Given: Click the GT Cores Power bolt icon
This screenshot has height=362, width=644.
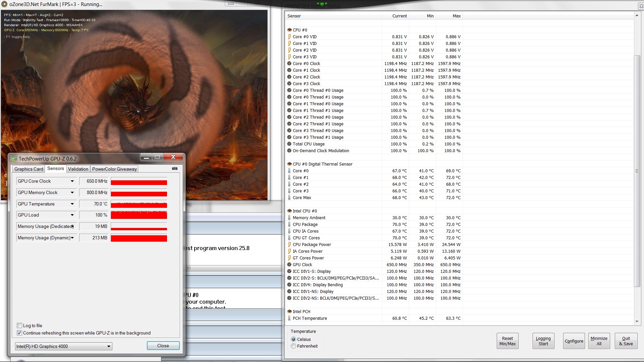Looking at the screenshot, I should tap(289, 258).
